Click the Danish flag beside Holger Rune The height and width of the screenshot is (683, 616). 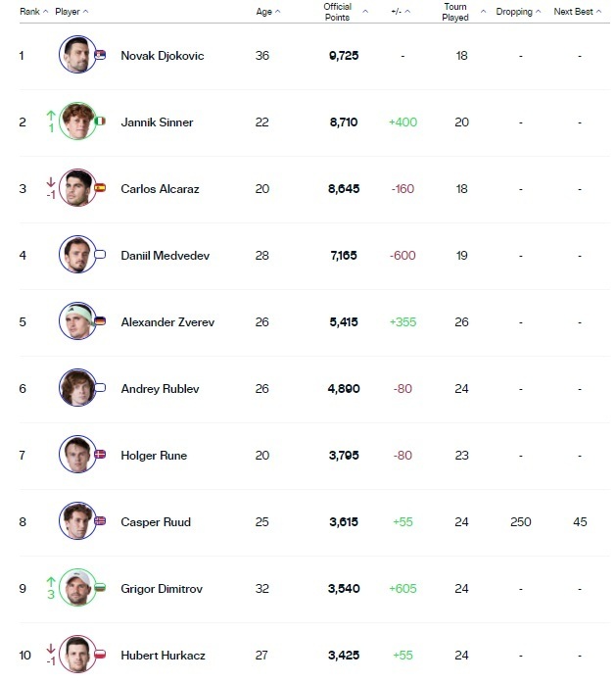100,455
